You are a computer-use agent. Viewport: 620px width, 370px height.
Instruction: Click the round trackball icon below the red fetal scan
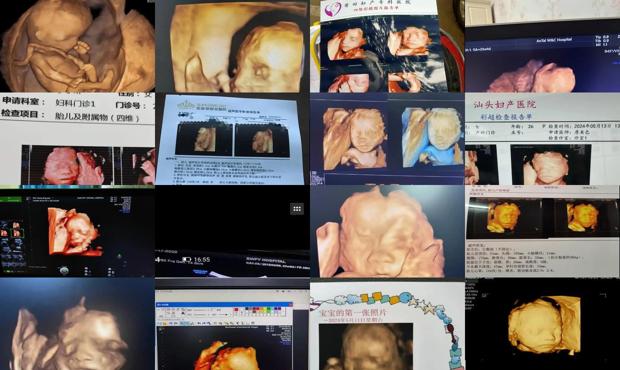coord(64,270)
